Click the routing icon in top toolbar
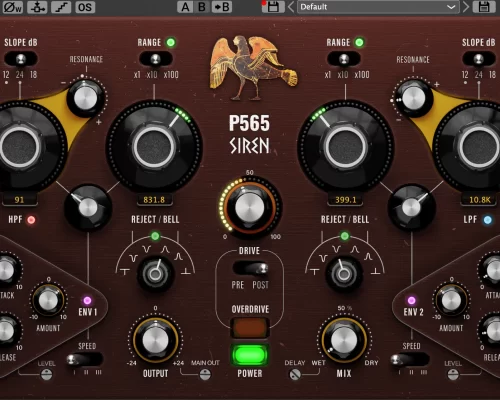500x400 pixels. pyautogui.click(x=37, y=7)
